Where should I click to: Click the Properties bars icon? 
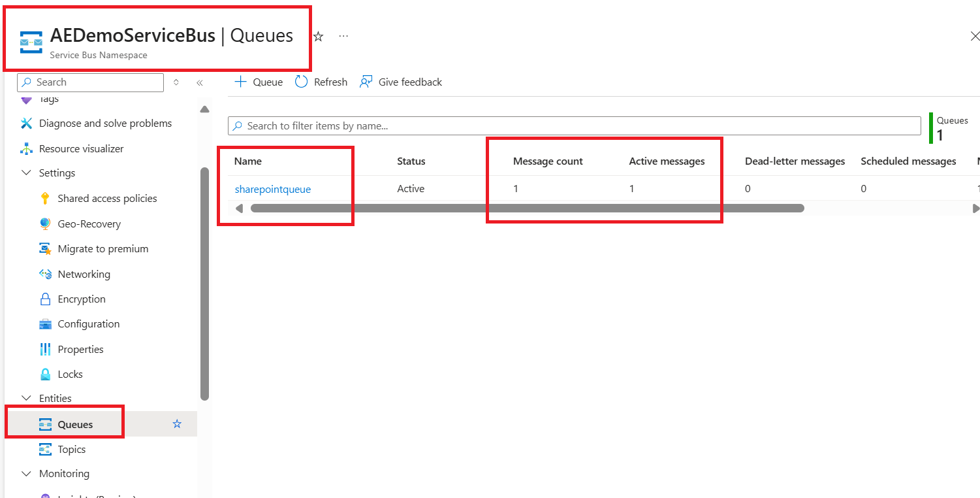45,350
